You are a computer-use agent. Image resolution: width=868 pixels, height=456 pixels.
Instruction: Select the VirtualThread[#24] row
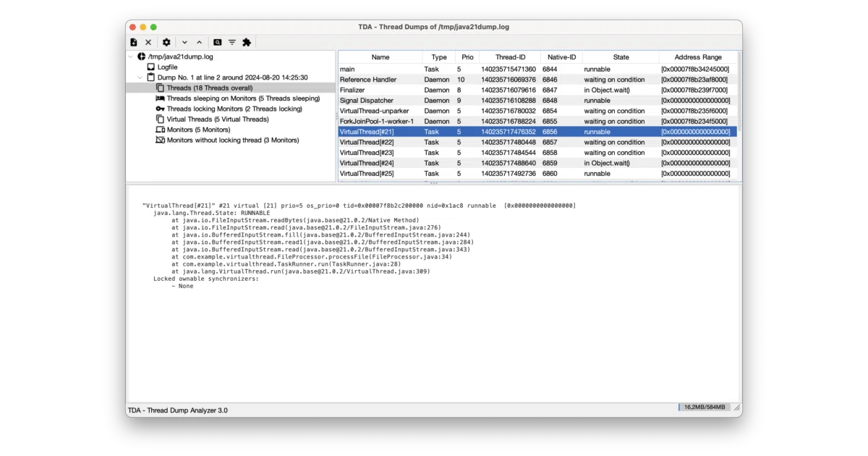click(537, 164)
